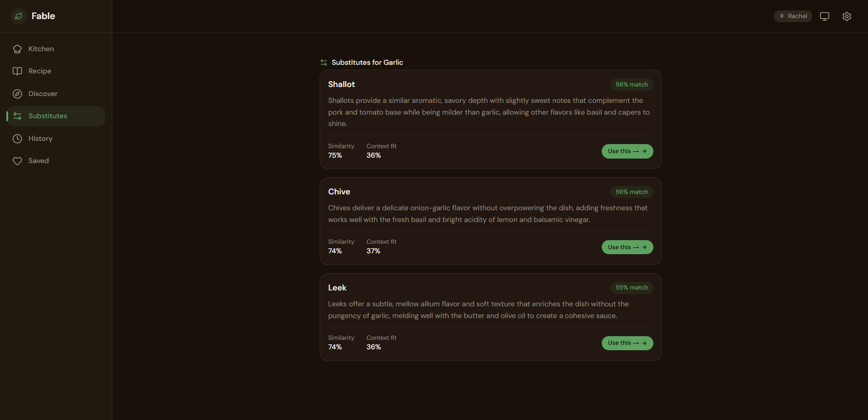Click the Substitutes swap arrows sidebar icon
This screenshot has height=420, width=868.
[x=17, y=116]
